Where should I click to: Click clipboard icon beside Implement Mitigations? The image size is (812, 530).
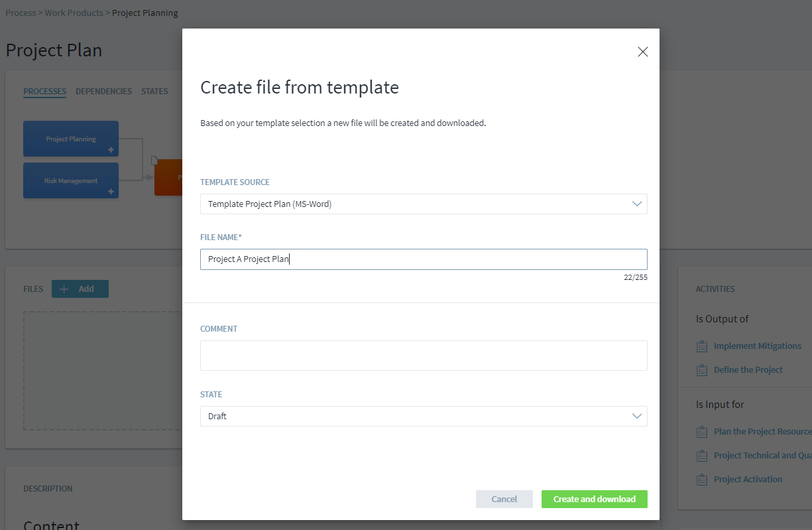coord(702,346)
